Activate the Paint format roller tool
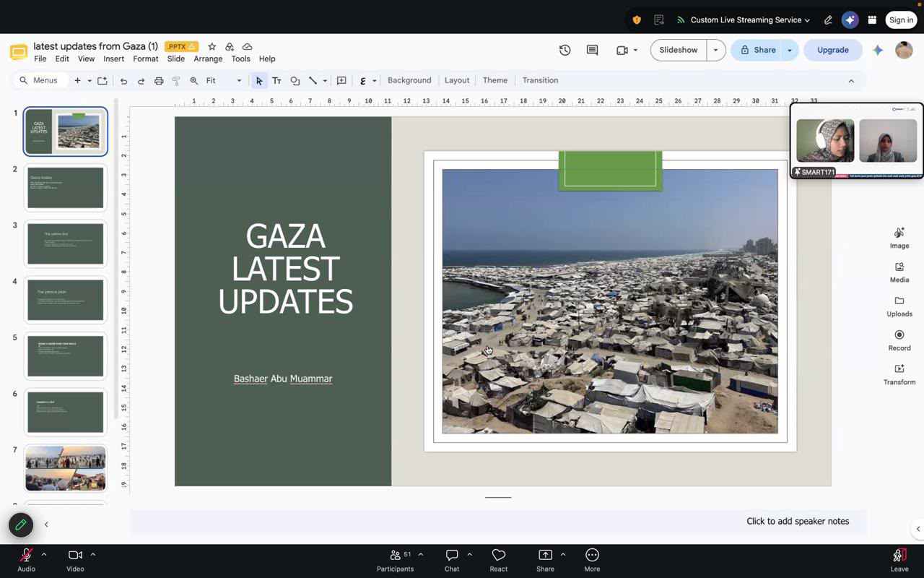The image size is (924, 578). [x=176, y=81]
